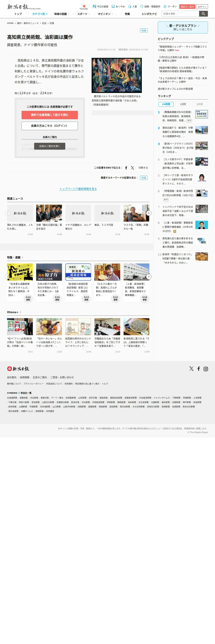The height and width of the screenshot is (644, 215).
Task: Select 特集 navigation item
Action: [x=127, y=14]
